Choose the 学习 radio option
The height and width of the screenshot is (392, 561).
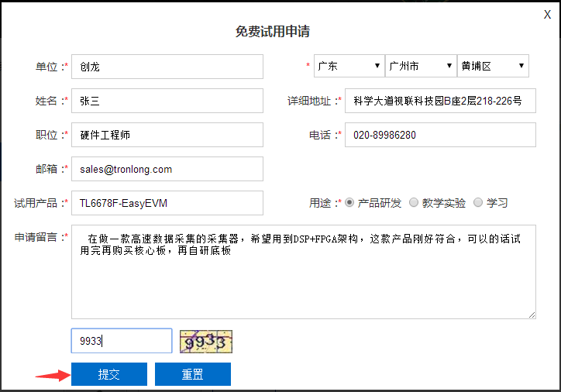(x=478, y=203)
